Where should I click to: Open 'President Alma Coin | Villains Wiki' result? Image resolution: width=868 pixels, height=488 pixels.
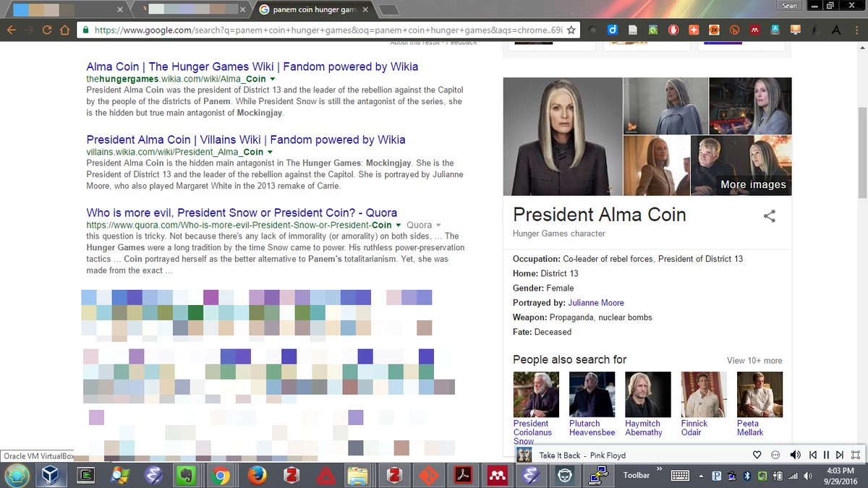(x=245, y=140)
